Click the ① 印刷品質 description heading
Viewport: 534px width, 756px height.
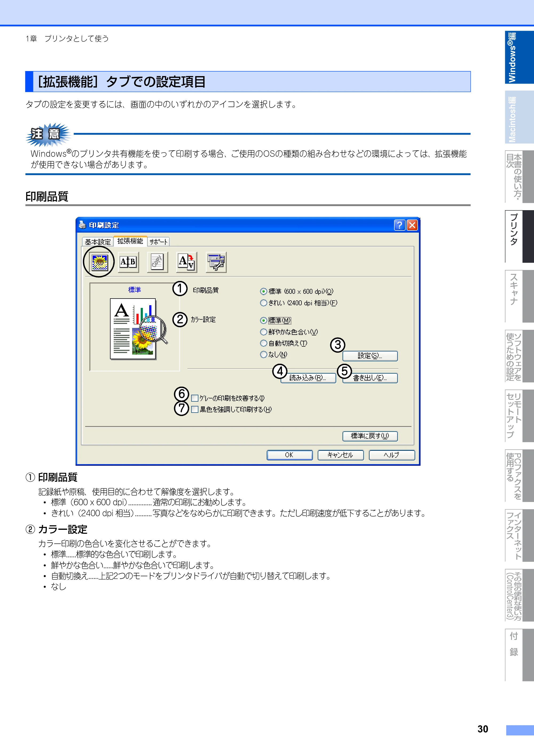click(x=52, y=477)
